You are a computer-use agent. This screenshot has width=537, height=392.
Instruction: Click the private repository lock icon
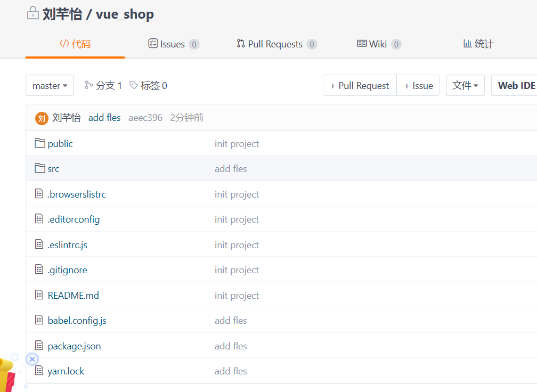pyautogui.click(x=32, y=13)
